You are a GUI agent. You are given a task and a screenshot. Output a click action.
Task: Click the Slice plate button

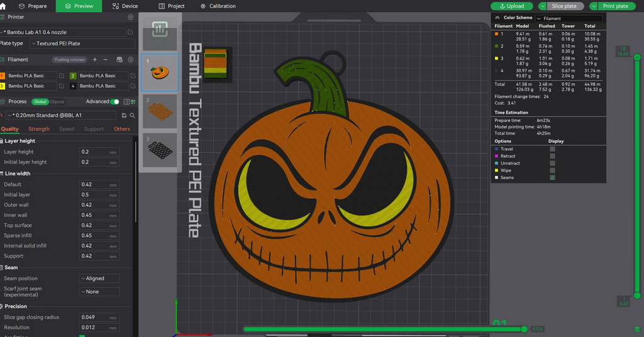[564, 6]
